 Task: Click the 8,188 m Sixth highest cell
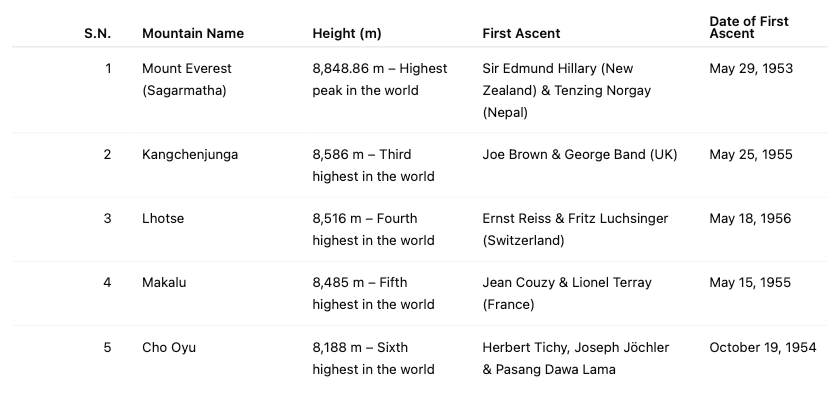373,358
